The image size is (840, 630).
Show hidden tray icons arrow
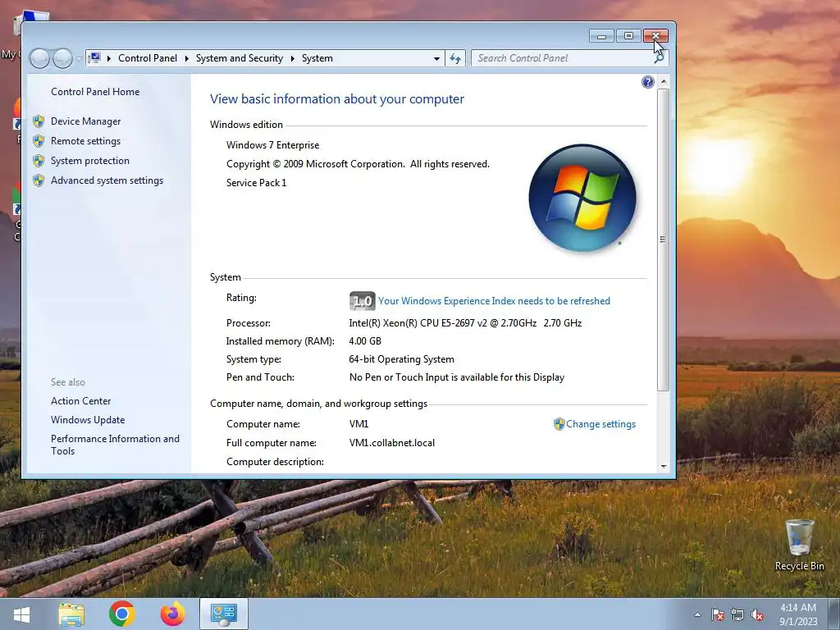tap(697, 614)
